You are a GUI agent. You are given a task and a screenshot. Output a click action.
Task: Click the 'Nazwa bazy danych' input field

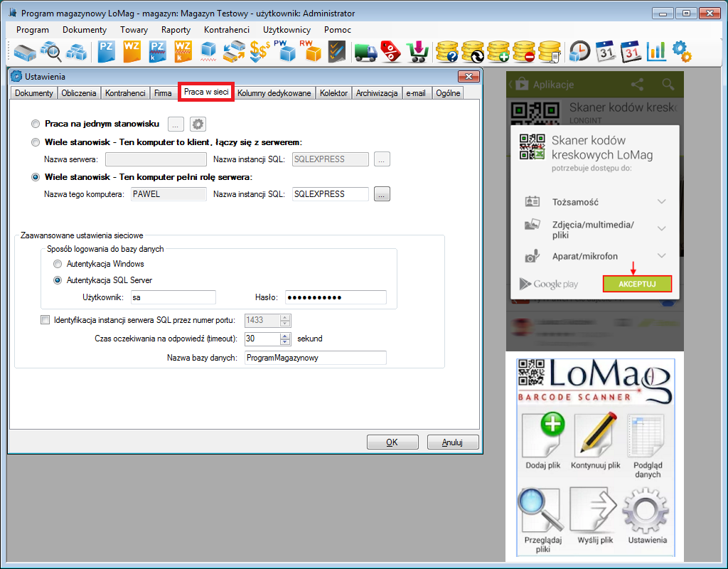(315, 358)
